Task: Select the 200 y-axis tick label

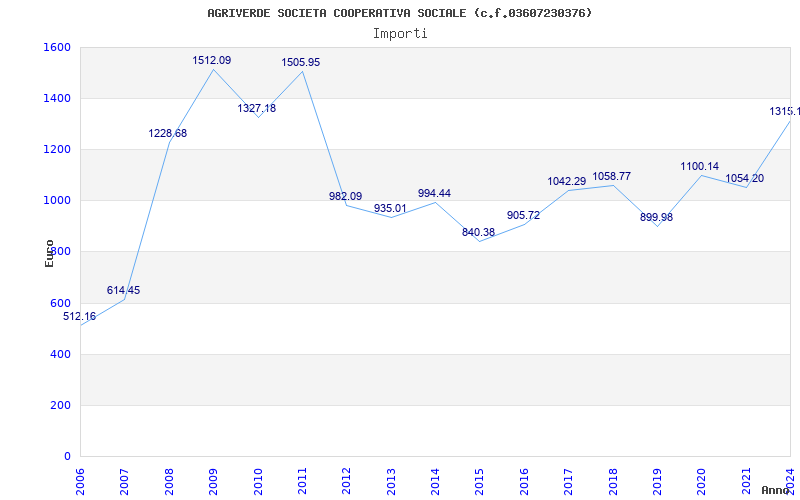Action: point(60,405)
